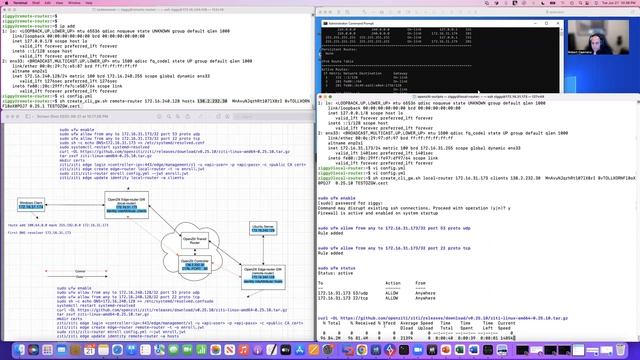Open the Terminal menu
Viewport: 640px width, 360px height.
coord(20,2)
